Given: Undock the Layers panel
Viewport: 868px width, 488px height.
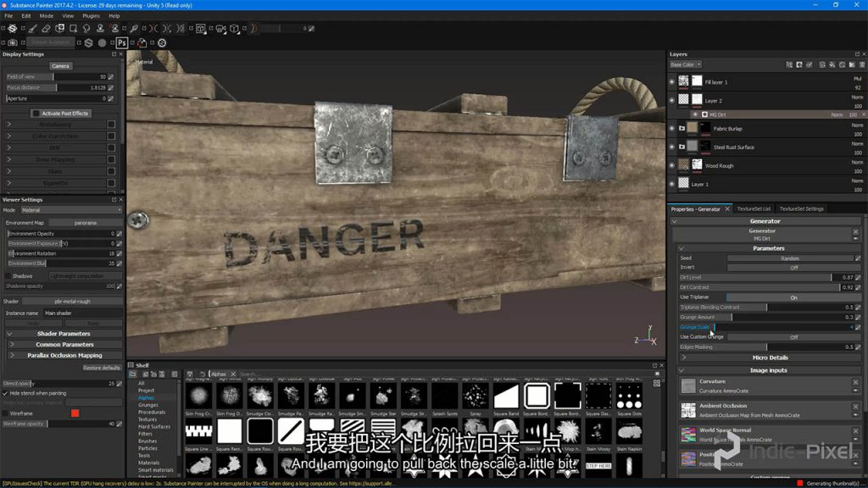Looking at the screenshot, I should (857, 54).
